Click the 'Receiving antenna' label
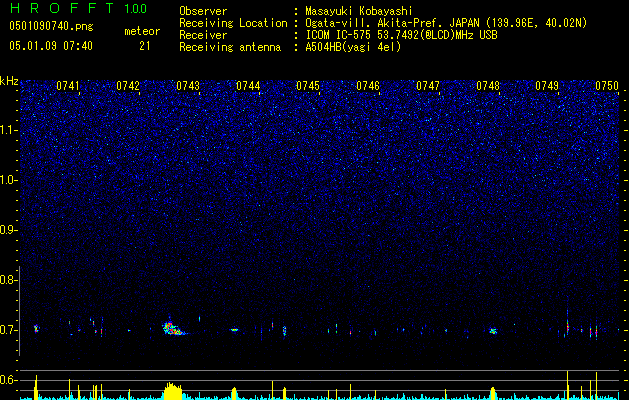The width and height of the screenshot is (629, 400). point(230,47)
